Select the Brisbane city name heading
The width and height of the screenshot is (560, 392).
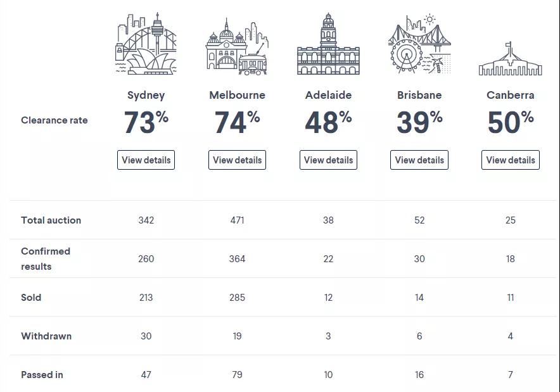[419, 96]
